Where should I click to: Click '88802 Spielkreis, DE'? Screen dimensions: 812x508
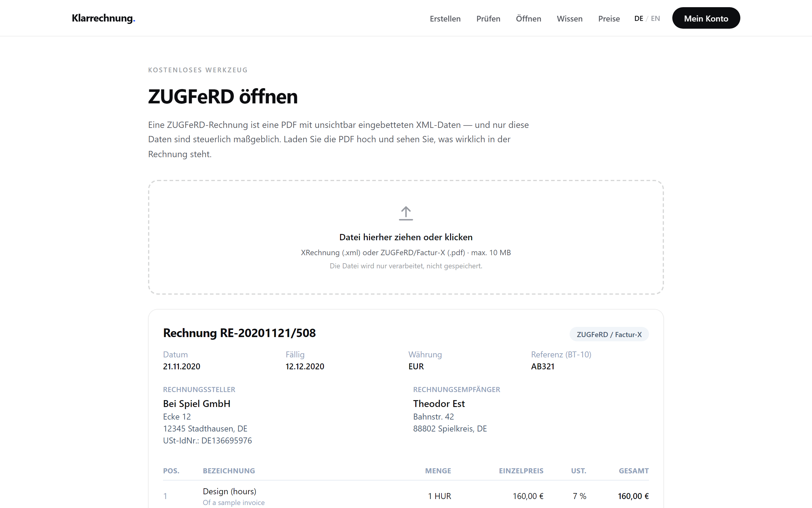[x=450, y=429]
